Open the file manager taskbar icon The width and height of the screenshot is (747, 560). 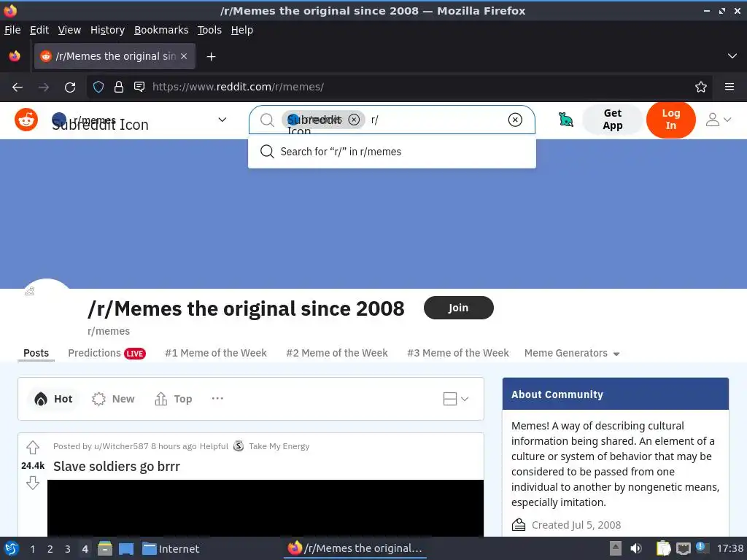(x=105, y=548)
